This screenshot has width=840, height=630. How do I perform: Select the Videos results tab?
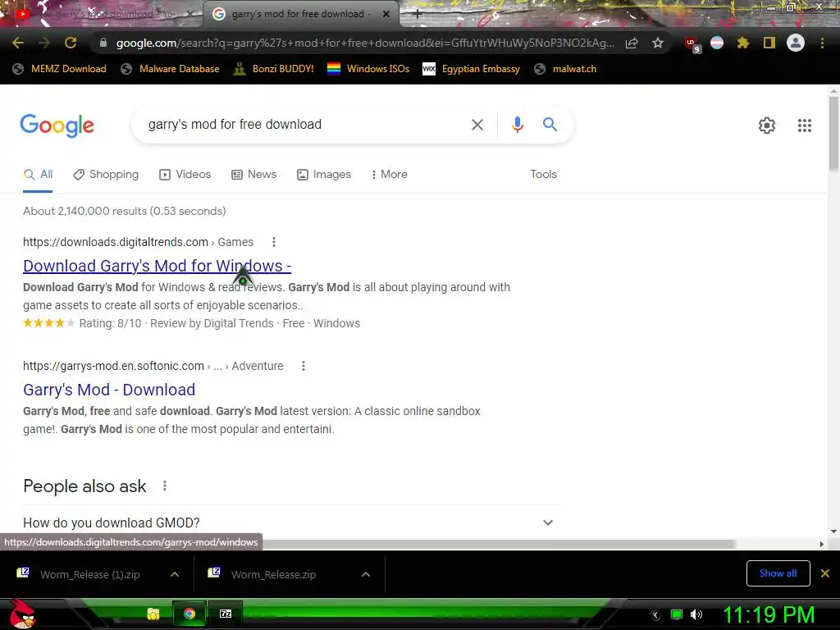(x=185, y=175)
